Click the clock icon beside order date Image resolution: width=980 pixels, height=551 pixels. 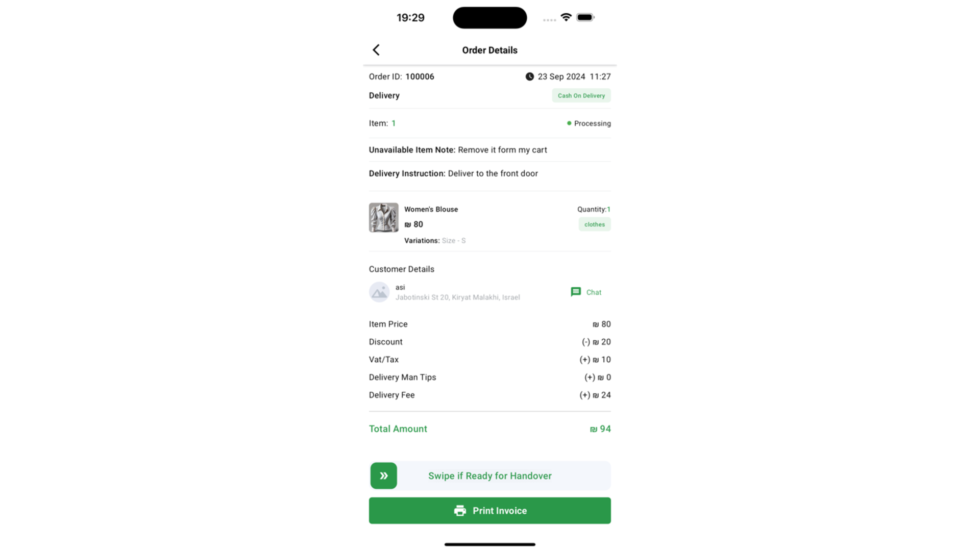coord(530,77)
